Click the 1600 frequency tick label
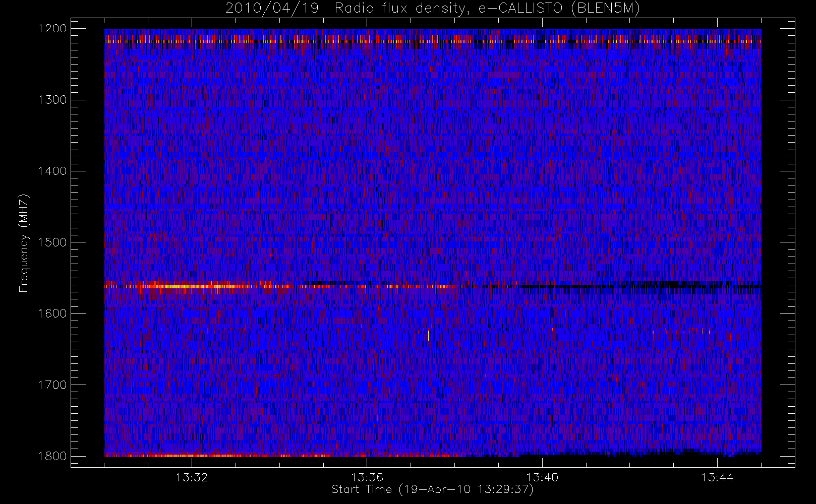The height and width of the screenshot is (504, 816). coord(52,313)
